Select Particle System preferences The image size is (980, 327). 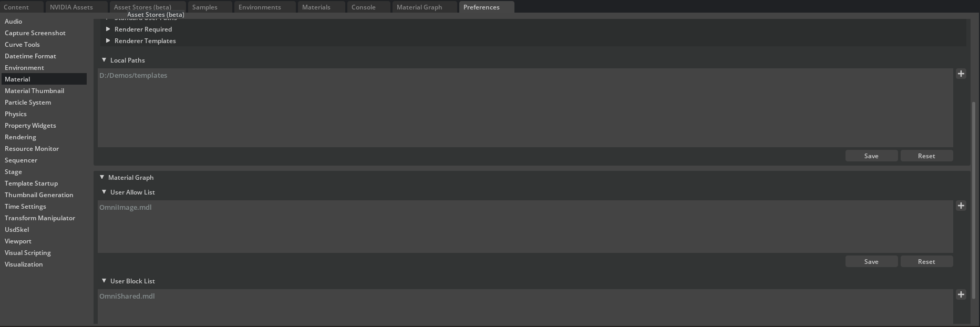point(44,102)
